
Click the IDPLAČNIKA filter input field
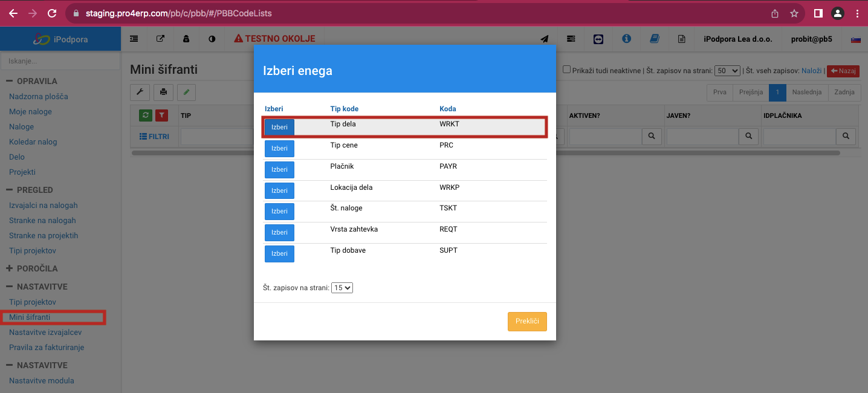800,136
